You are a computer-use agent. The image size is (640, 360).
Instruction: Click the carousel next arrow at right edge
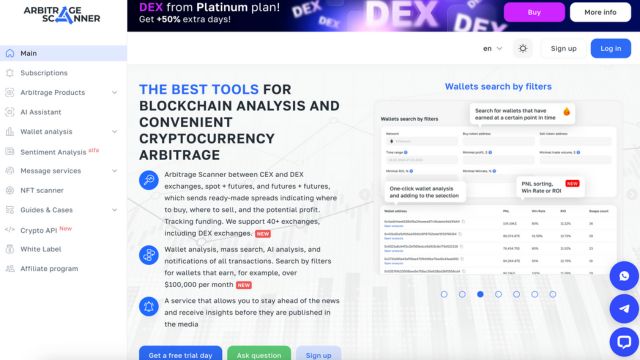pyautogui.click(x=632, y=195)
